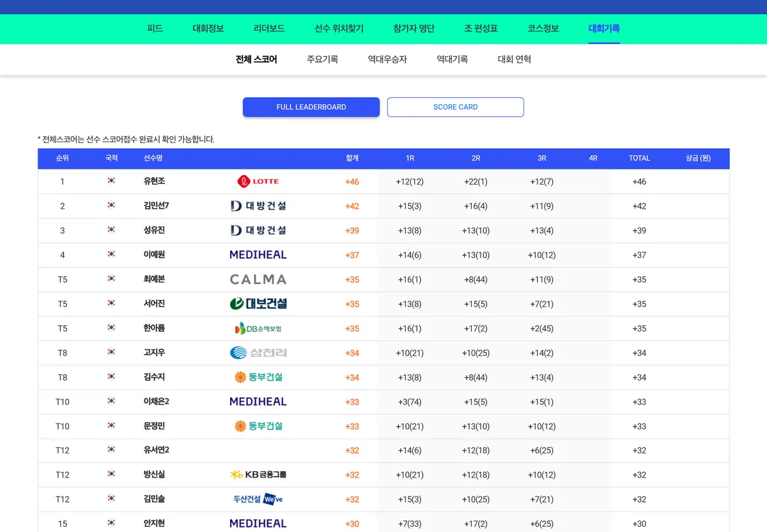Select the 대회기록 tab

(x=604, y=29)
